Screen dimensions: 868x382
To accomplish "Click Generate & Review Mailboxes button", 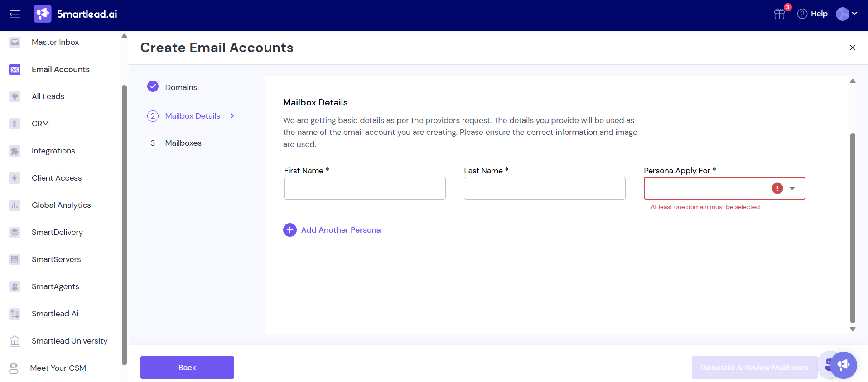I will [x=754, y=368].
